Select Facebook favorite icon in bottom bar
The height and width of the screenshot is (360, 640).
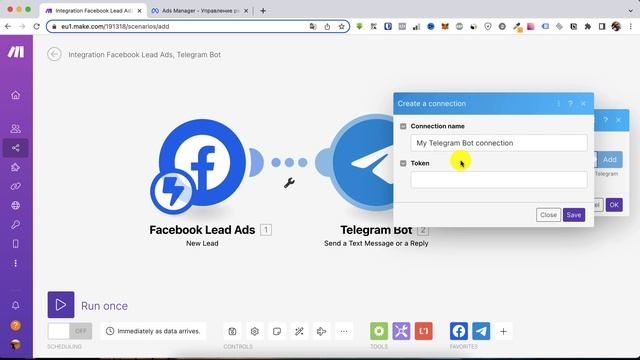[459, 331]
